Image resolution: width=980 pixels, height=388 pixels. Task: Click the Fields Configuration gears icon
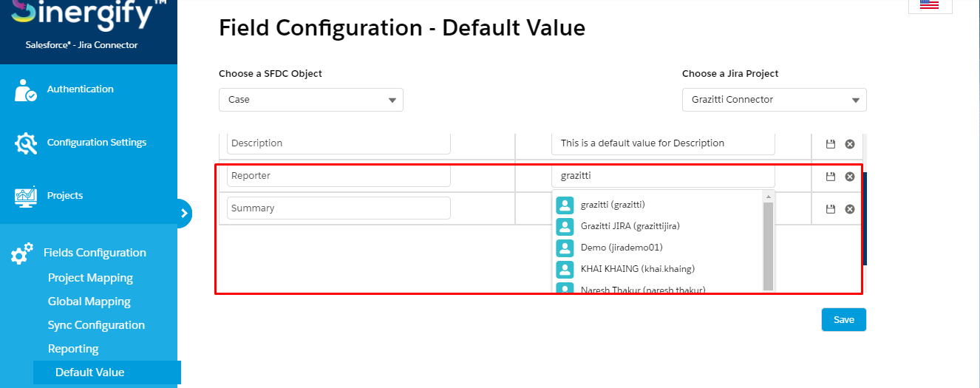(21, 253)
